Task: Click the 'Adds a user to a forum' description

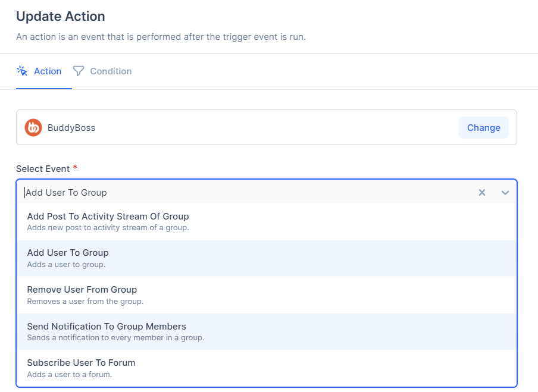Action: point(69,375)
